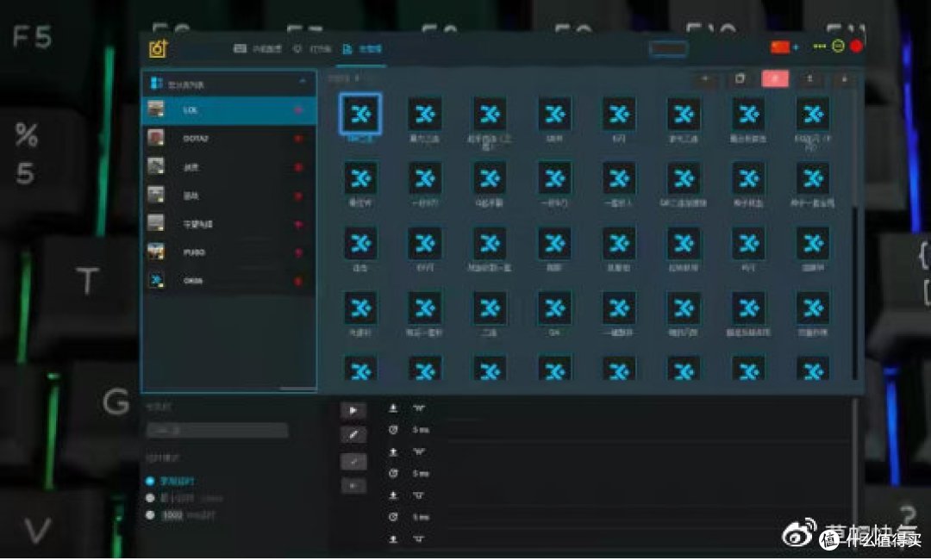Viewport: 931px width, 560px height.
Task: Click the selected blue-outlined macro icon
Action: (360, 114)
